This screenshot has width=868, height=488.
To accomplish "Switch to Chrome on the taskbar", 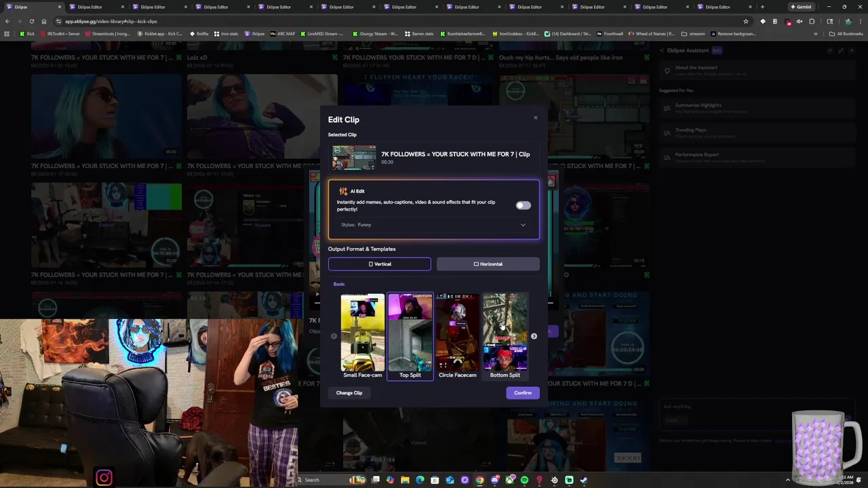I will pyautogui.click(x=479, y=480).
